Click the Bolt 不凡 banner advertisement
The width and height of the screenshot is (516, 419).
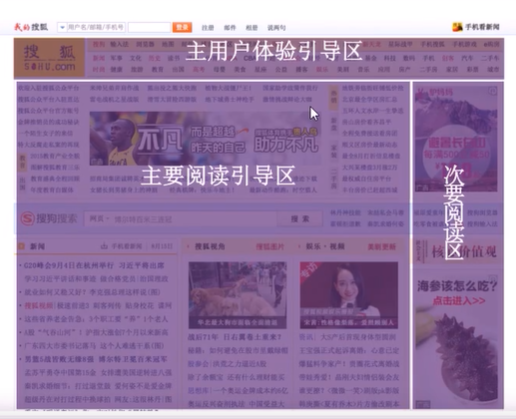pos(205,138)
